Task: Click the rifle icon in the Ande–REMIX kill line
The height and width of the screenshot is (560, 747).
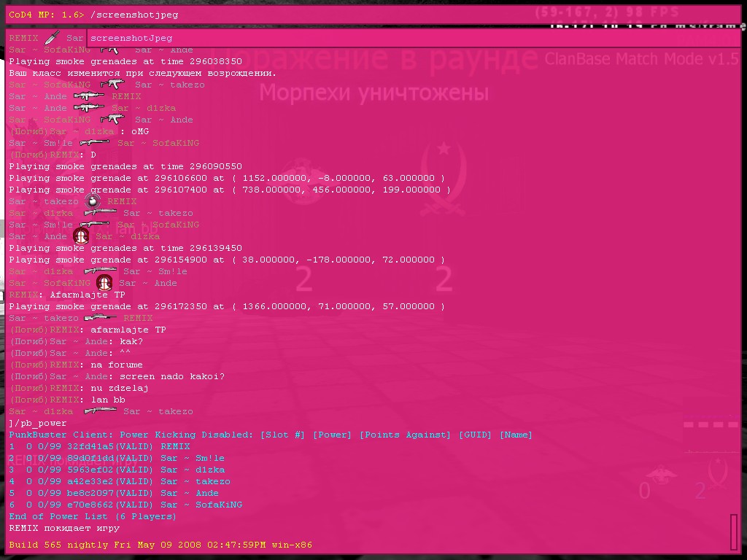Action: 89,96
